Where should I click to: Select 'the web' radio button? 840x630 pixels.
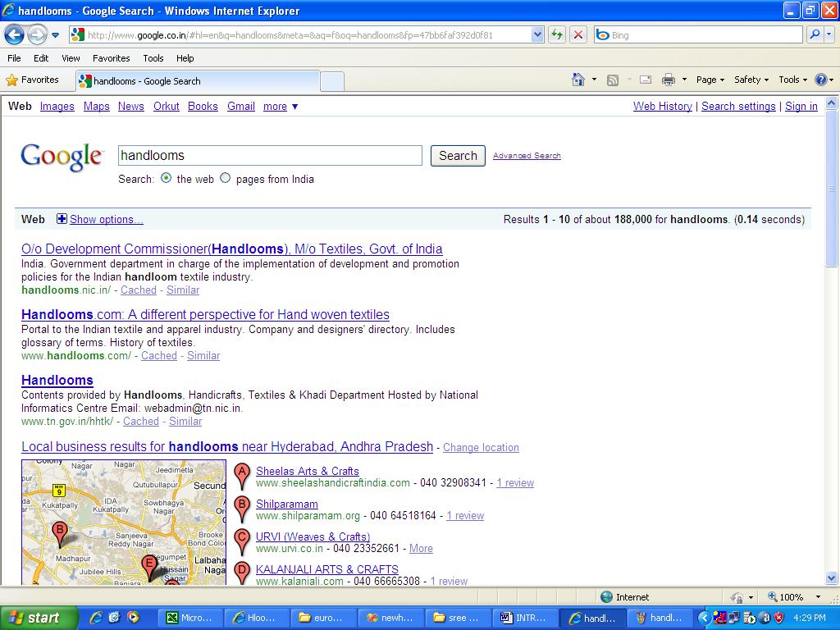coord(166,178)
